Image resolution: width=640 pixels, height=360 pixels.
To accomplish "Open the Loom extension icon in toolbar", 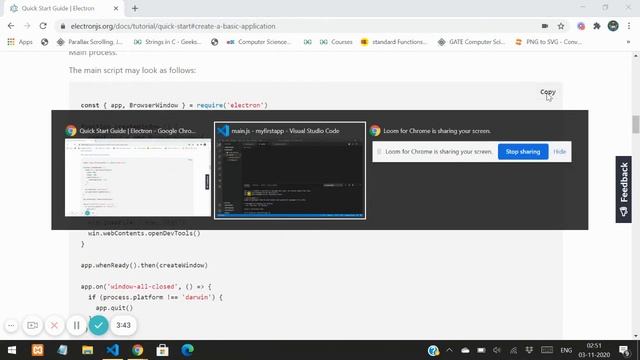I will coord(581,26).
